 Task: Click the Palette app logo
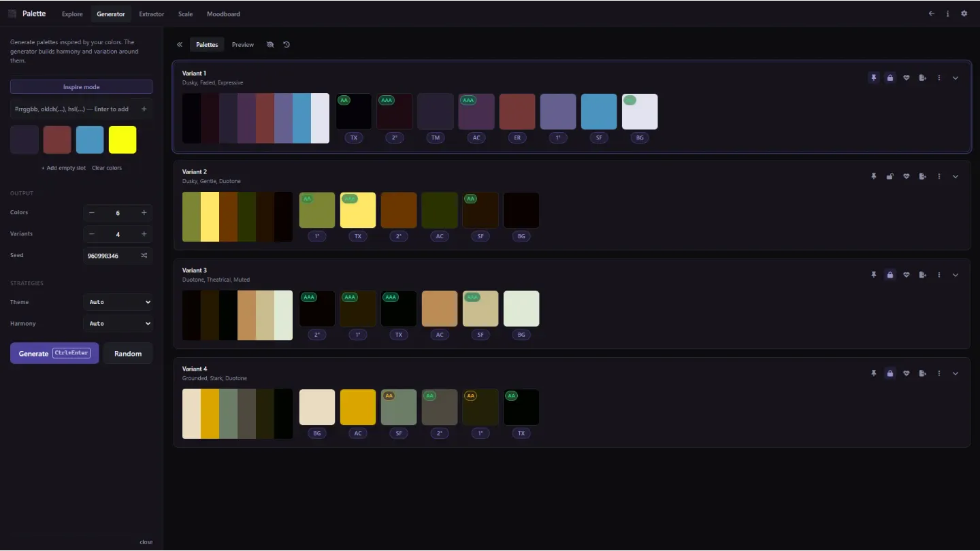pos(12,14)
